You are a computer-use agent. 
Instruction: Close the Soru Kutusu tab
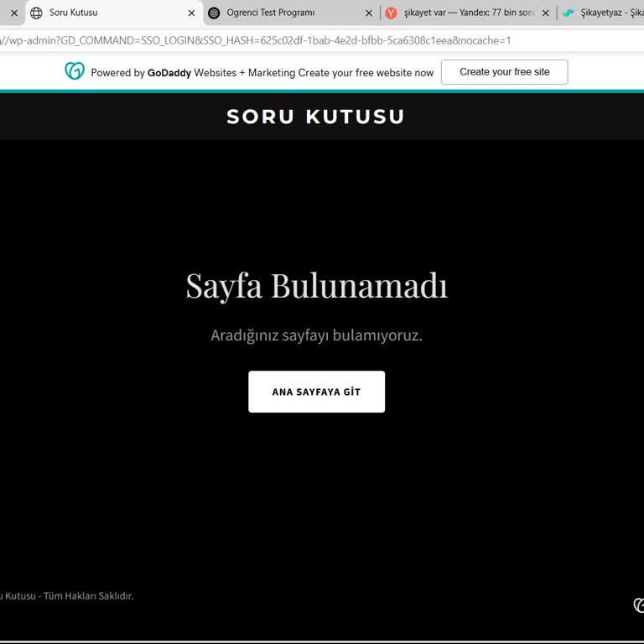coord(191,13)
